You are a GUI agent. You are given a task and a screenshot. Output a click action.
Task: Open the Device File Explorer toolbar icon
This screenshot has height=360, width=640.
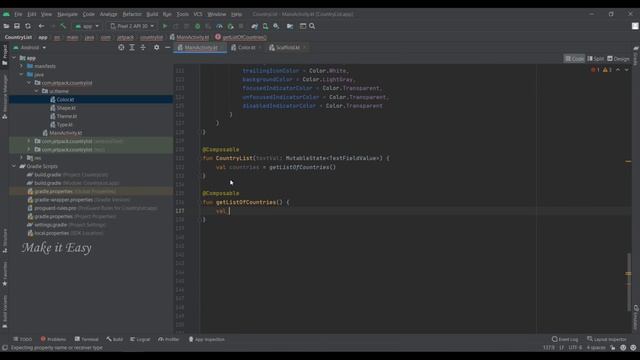(290, 26)
